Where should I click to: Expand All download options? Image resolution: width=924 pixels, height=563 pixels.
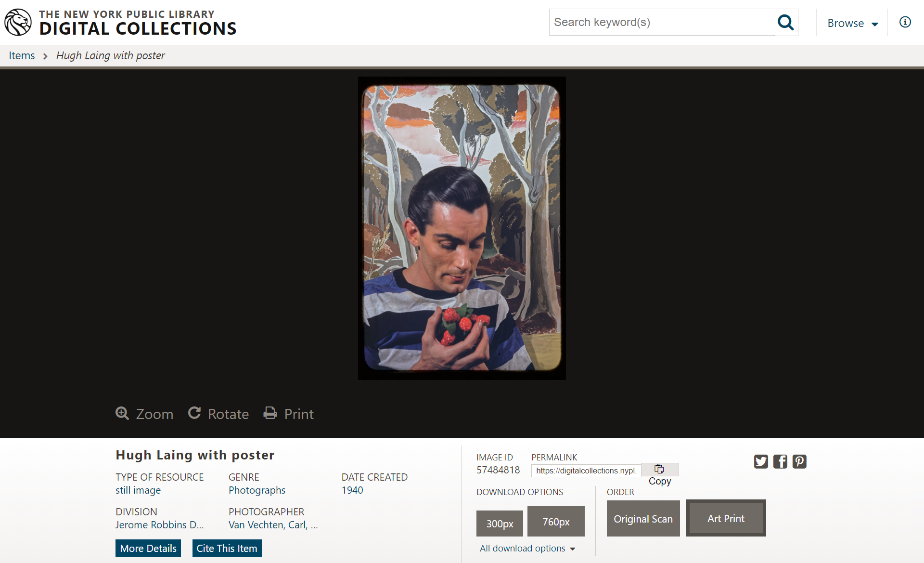coord(527,549)
